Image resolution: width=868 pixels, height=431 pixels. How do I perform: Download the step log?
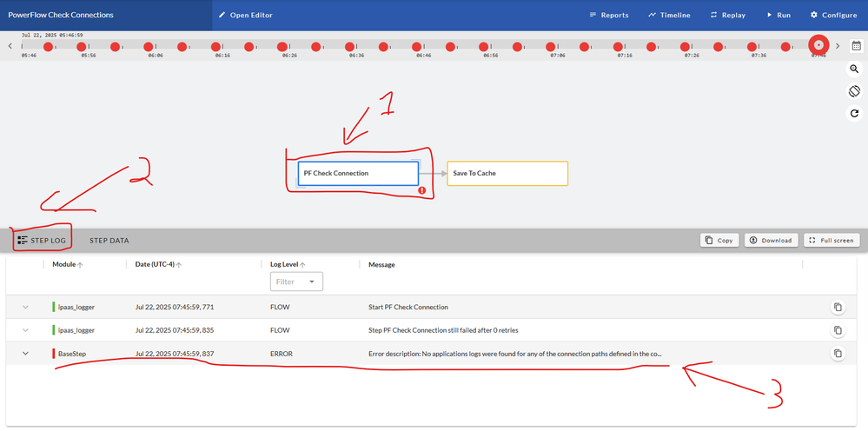click(772, 240)
